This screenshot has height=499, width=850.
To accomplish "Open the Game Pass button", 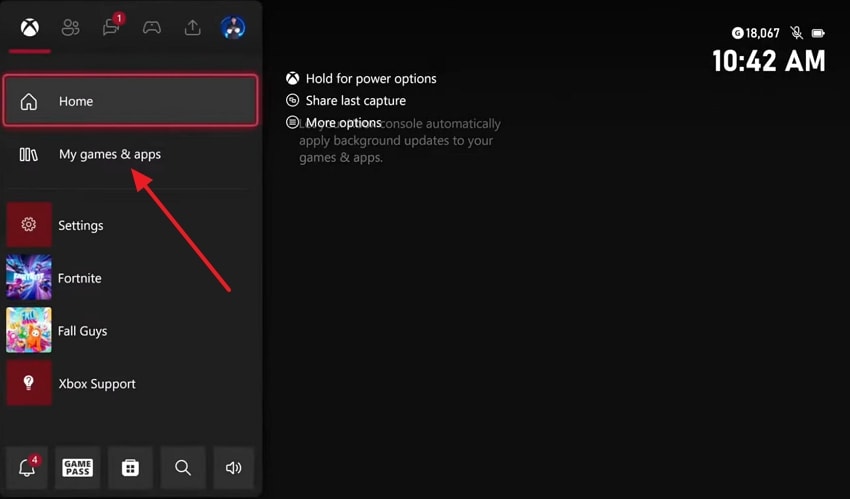I will pos(78,467).
